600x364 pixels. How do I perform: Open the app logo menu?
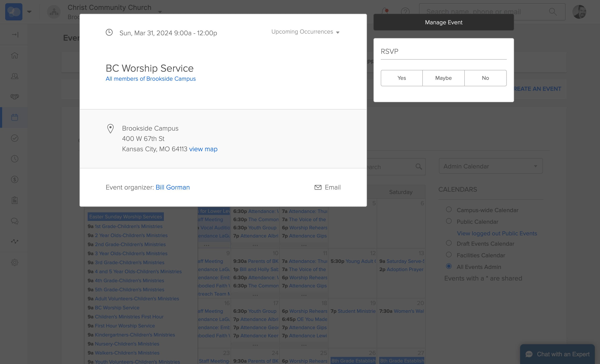coord(14,12)
